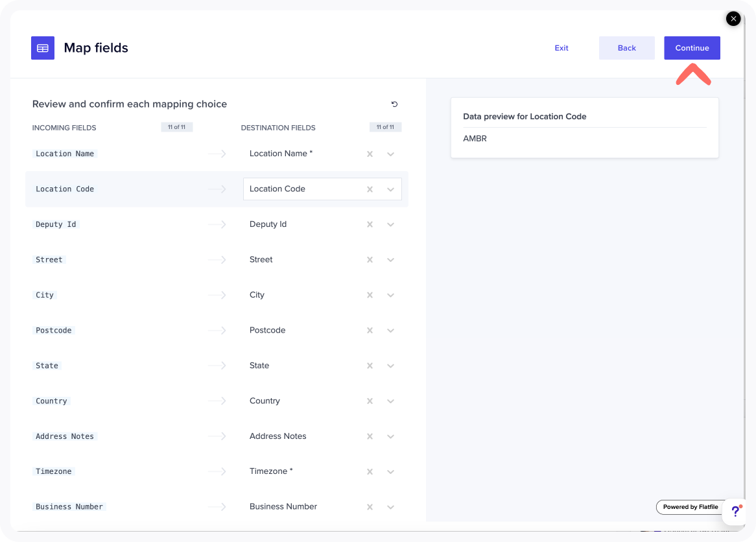Expand the Location Code destination dropdown
Screen dimensions: 756x542
(x=390, y=189)
